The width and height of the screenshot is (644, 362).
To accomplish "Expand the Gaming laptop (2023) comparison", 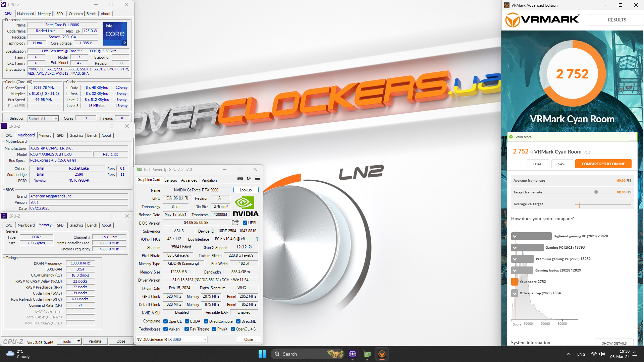I will pyautogui.click(x=515, y=270).
